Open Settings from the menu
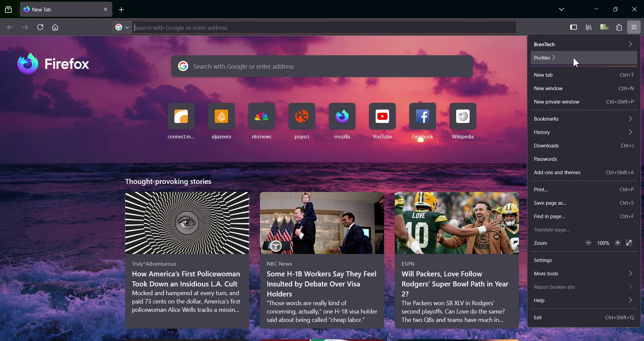 [x=584, y=260]
